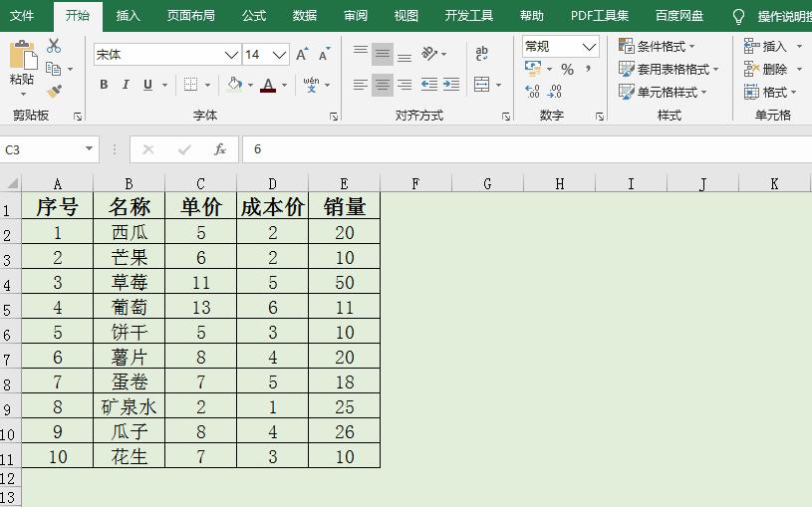Image resolution: width=812 pixels, height=507 pixels.
Task: Enable wrap text (ab icon)
Action: click(x=481, y=54)
